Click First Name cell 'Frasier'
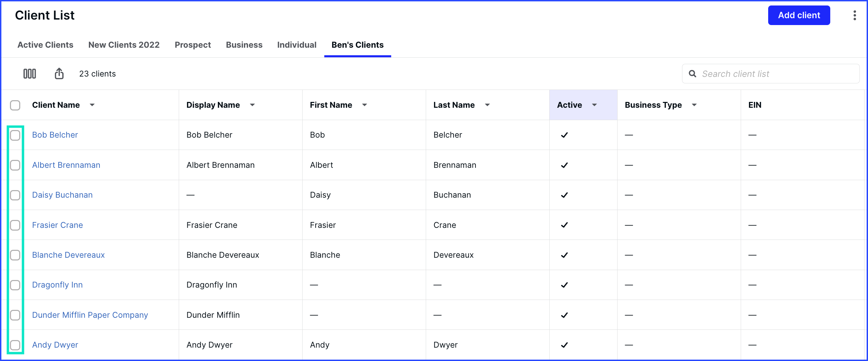Screen dimensions: 868x361 pos(323,225)
